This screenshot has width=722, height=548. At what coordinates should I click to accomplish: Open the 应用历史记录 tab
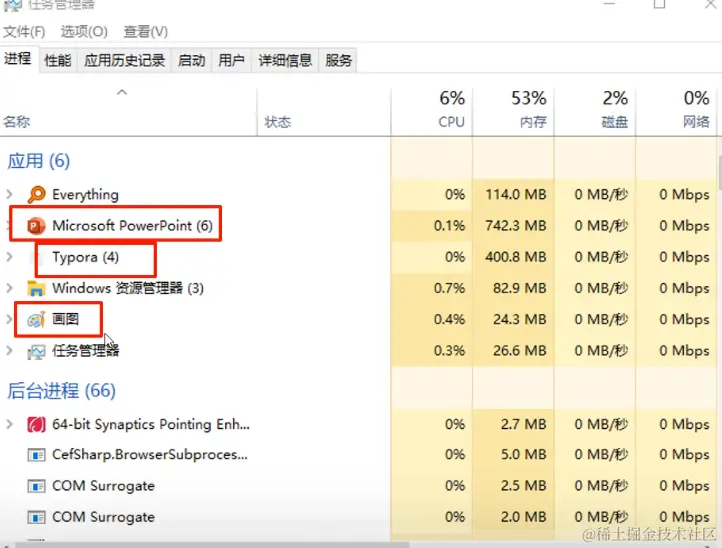pos(124,60)
